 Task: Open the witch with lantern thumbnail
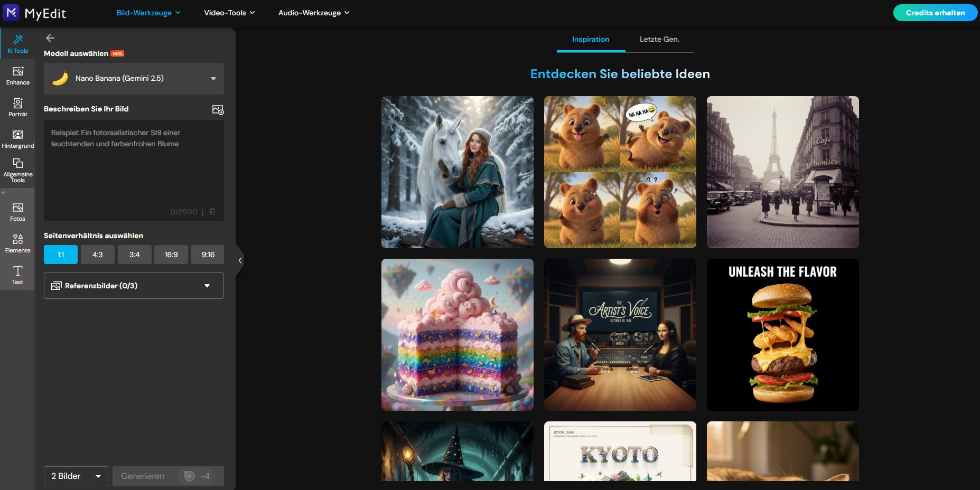458,451
